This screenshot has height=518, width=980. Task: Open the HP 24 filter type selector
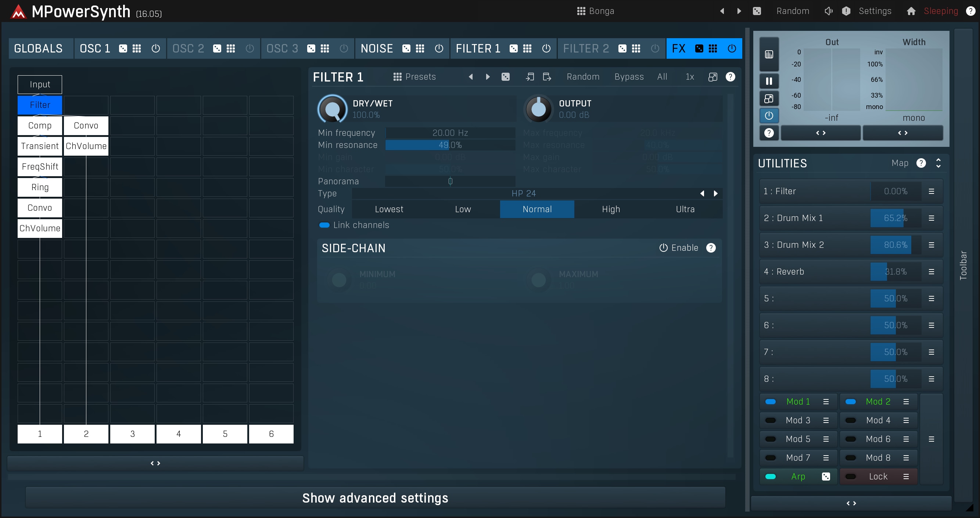(524, 193)
